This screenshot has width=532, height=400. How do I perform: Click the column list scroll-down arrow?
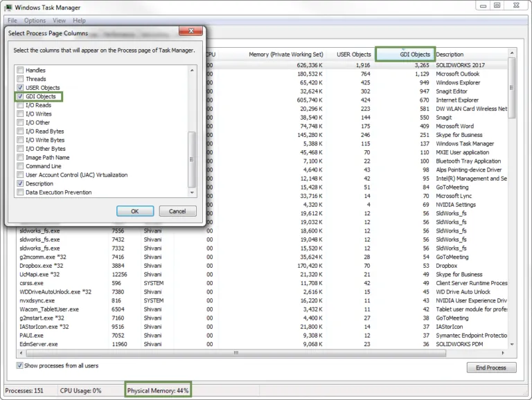click(192, 192)
